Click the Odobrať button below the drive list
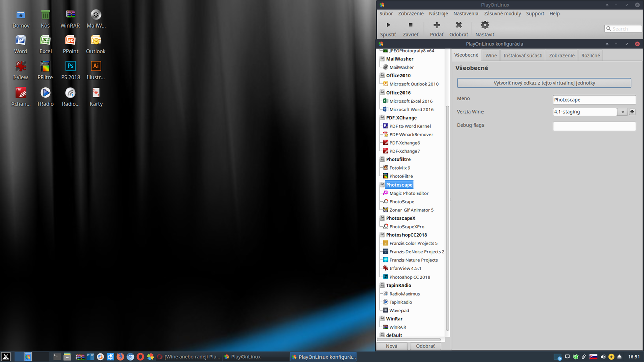The image size is (644, 362). coord(425,346)
